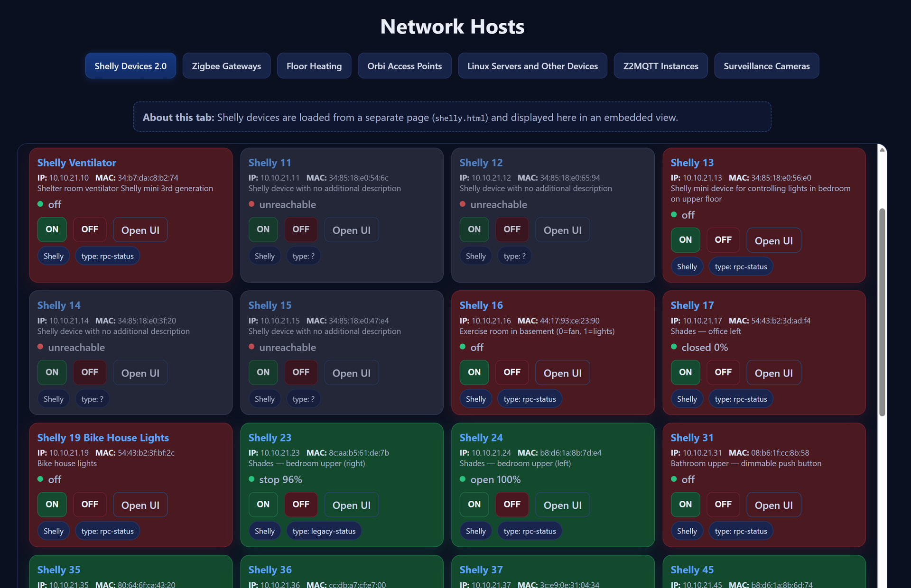This screenshot has height=588, width=911.
Task: Open UI for Shelly 17 shades
Action: coord(773,373)
